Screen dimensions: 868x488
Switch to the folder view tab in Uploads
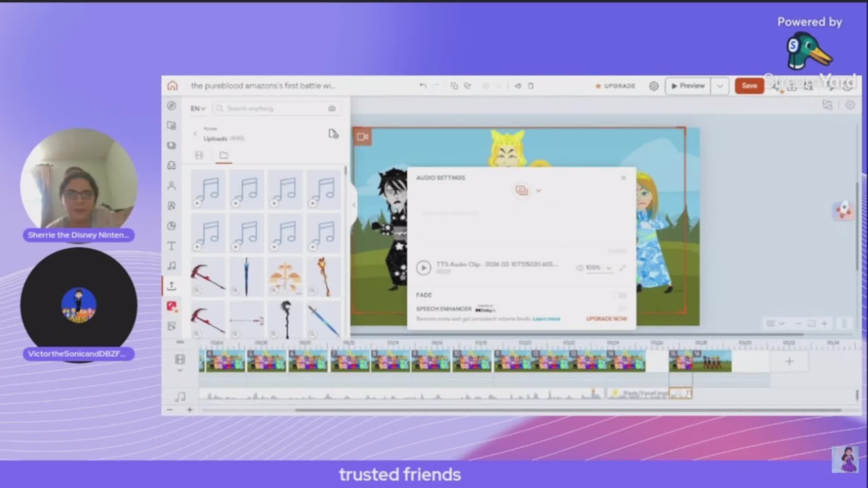point(224,155)
